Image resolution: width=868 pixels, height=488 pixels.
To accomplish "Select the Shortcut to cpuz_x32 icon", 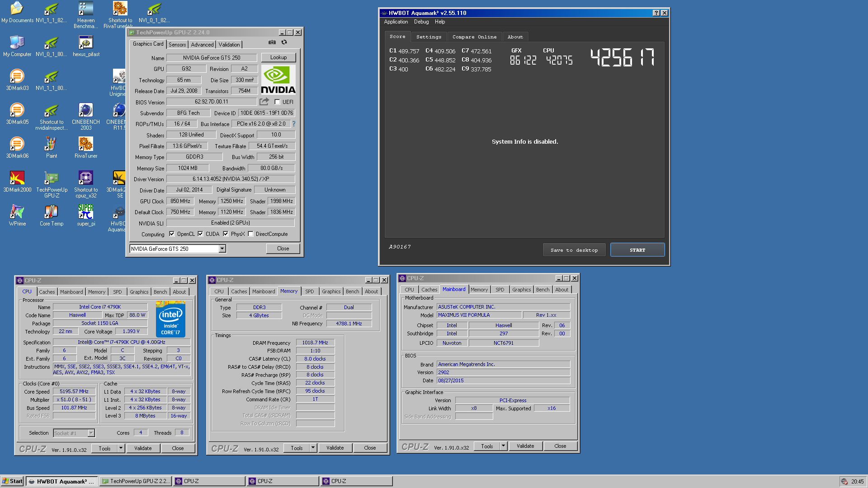I will 86,184.
